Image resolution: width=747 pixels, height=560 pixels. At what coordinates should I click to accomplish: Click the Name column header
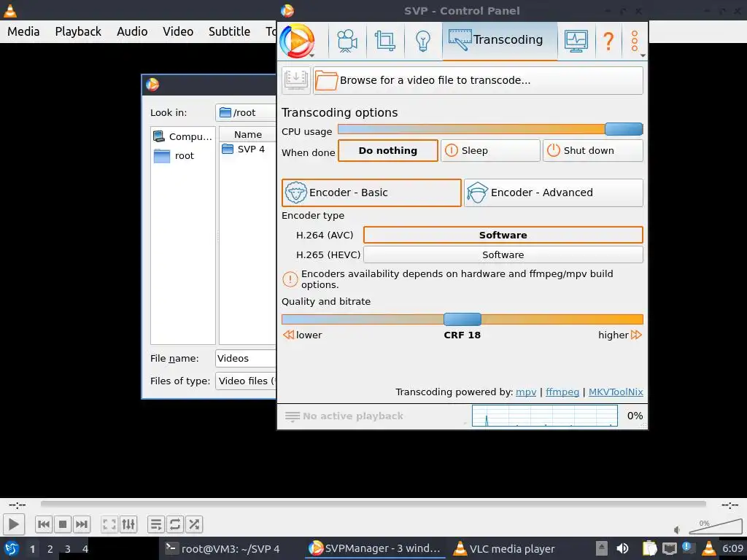click(x=248, y=134)
